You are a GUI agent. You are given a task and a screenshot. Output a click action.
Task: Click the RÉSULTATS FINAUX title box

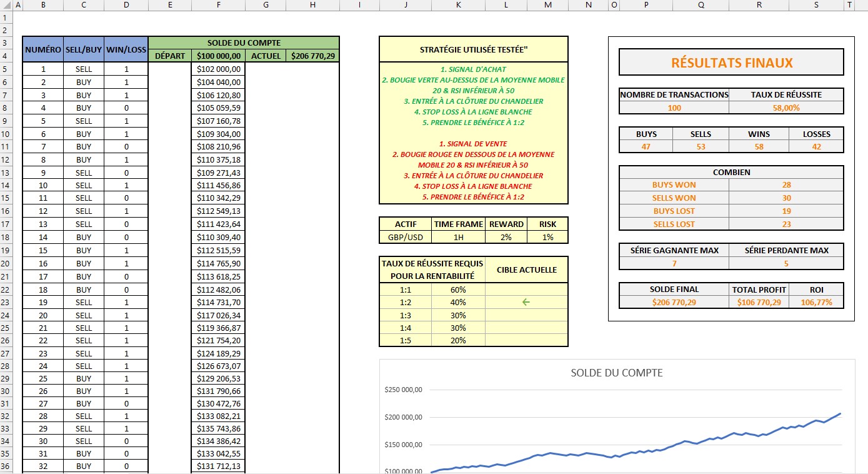pos(731,63)
